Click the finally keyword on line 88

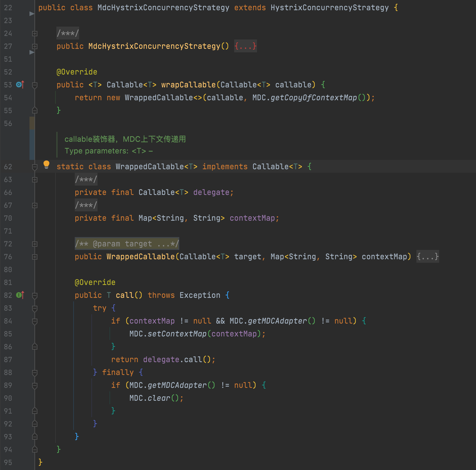[118, 372]
